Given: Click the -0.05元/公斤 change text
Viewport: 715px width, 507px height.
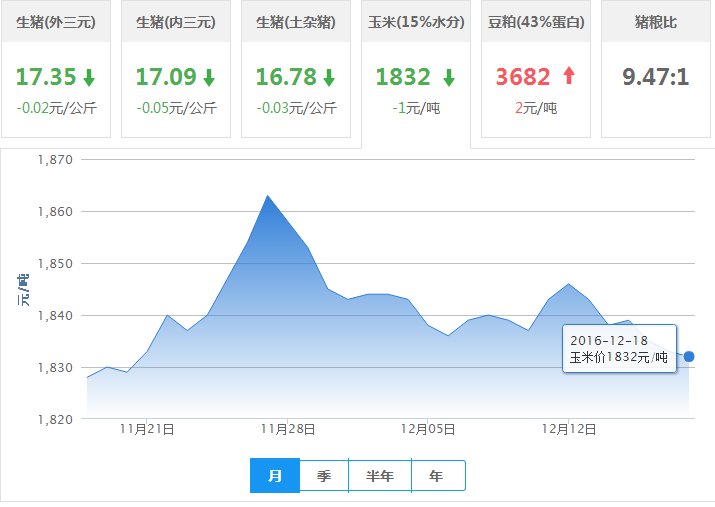Looking at the screenshot, I should point(176,108).
